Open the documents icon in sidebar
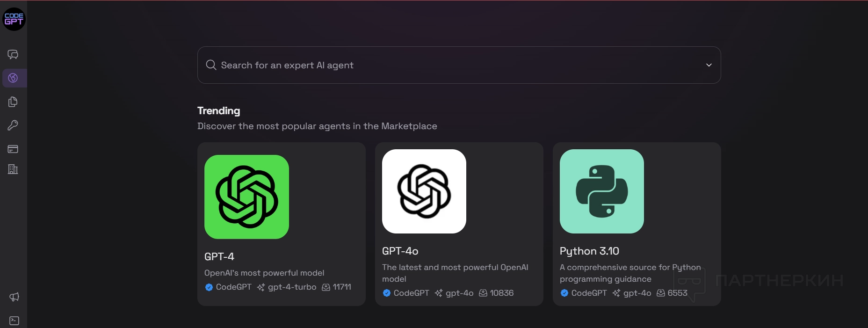The height and width of the screenshot is (328, 868). (13, 102)
